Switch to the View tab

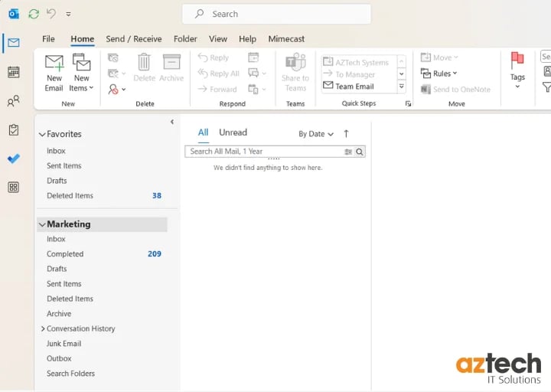click(218, 39)
